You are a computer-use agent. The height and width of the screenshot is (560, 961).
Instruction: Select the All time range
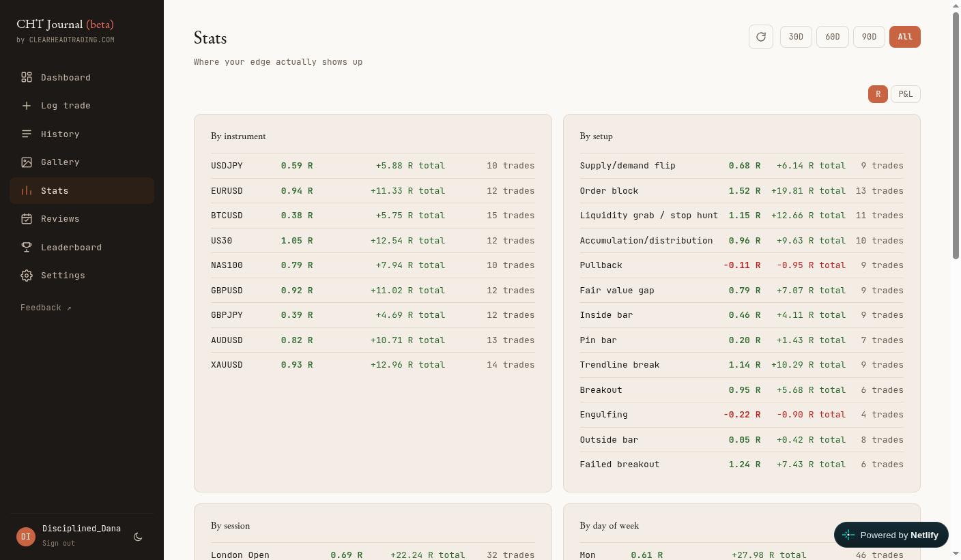pos(905,37)
